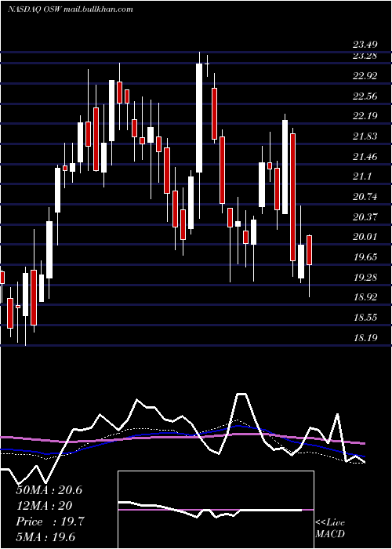Image resolution: width=392 pixels, height=549 pixels.
Task: Click the 18.19 price axis label
Action: pyautogui.click(x=365, y=338)
